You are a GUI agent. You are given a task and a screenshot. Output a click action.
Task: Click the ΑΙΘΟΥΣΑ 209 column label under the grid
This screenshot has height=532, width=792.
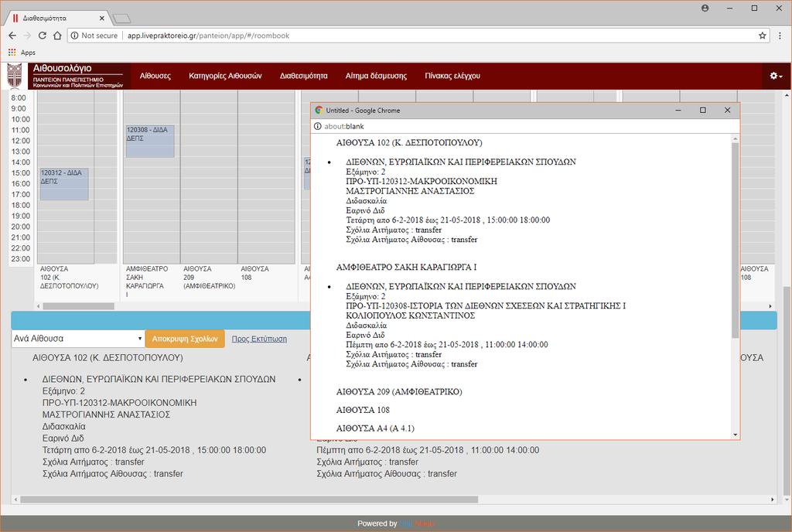[x=209, y=277]
